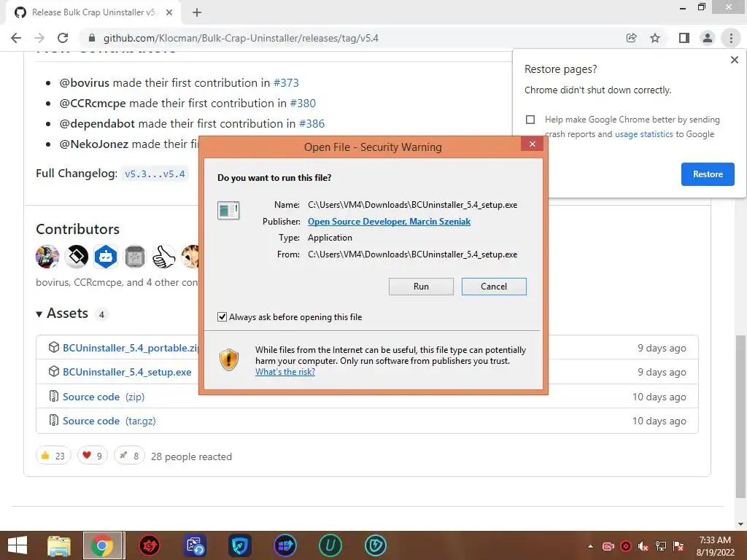Click the application file icon in dialog

pyautogui.click(x=228, y=210)
